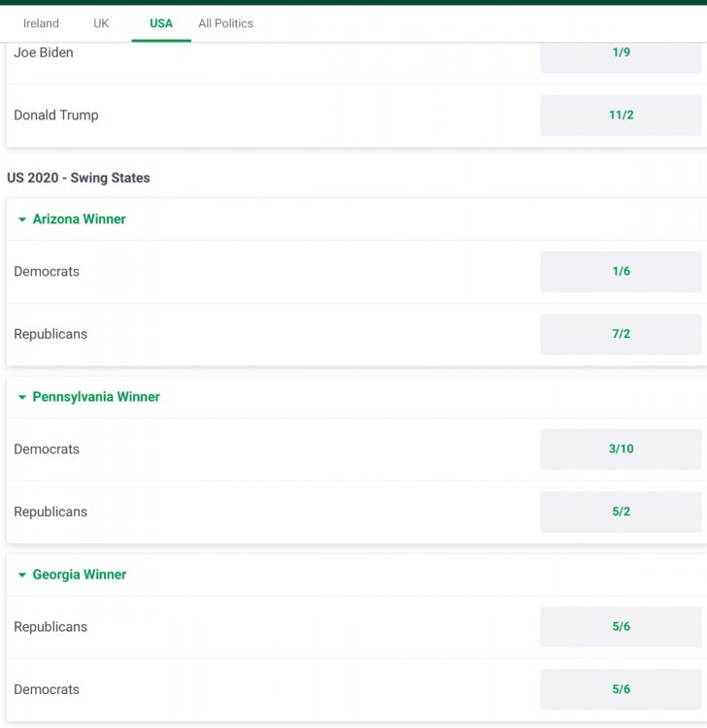This screenshot has height=728, width=707.
Task: Select Donald Trump 11/2 odds button
Action: click(x=621, y=115)
